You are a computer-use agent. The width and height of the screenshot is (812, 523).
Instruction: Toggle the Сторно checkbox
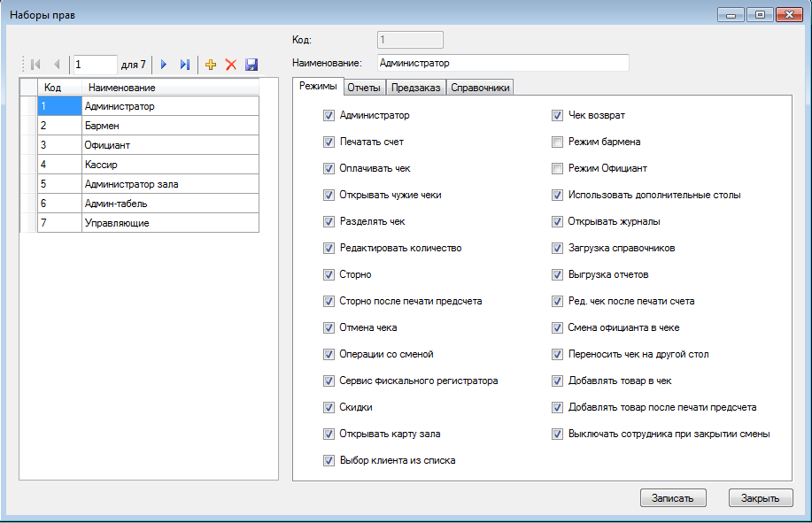coord(329,274)
